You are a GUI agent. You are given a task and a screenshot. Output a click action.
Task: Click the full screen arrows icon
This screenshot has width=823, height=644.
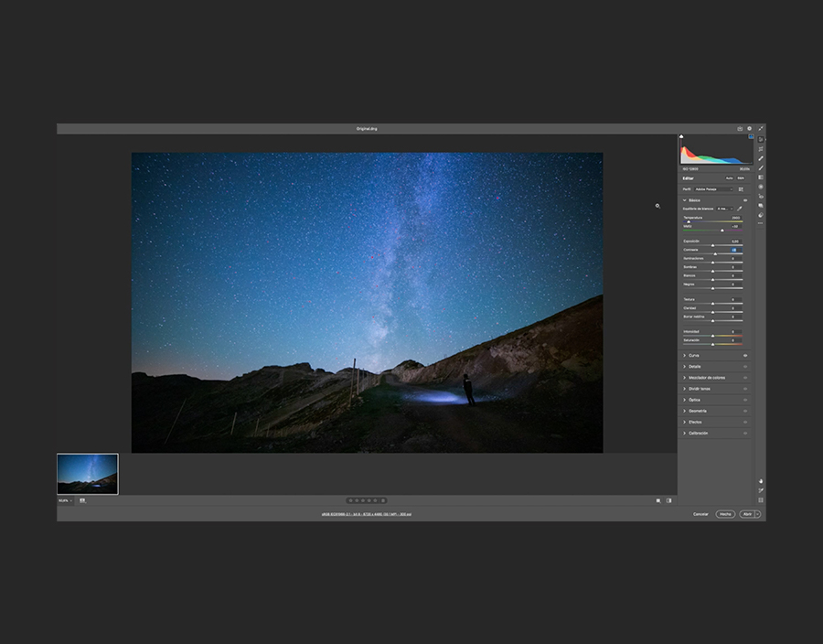tap(761, 129)
